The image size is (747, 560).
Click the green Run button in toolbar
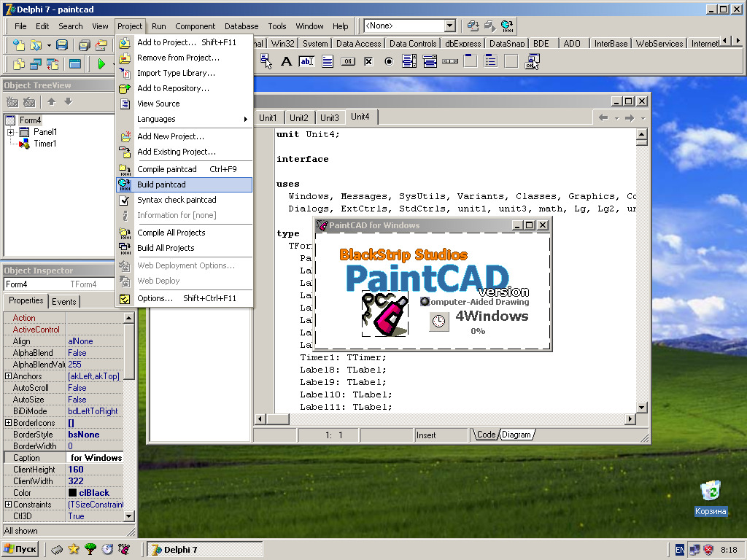tap(101, 64)
